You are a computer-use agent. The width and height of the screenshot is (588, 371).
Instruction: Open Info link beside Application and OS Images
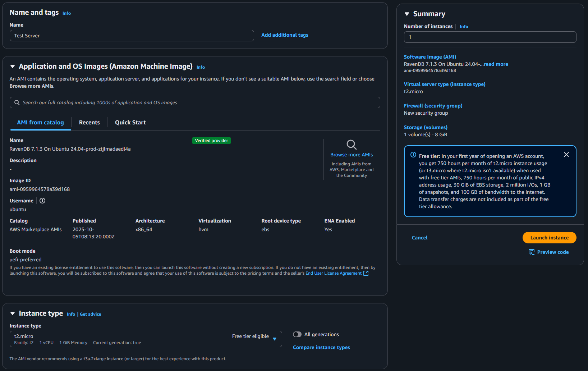201,67
